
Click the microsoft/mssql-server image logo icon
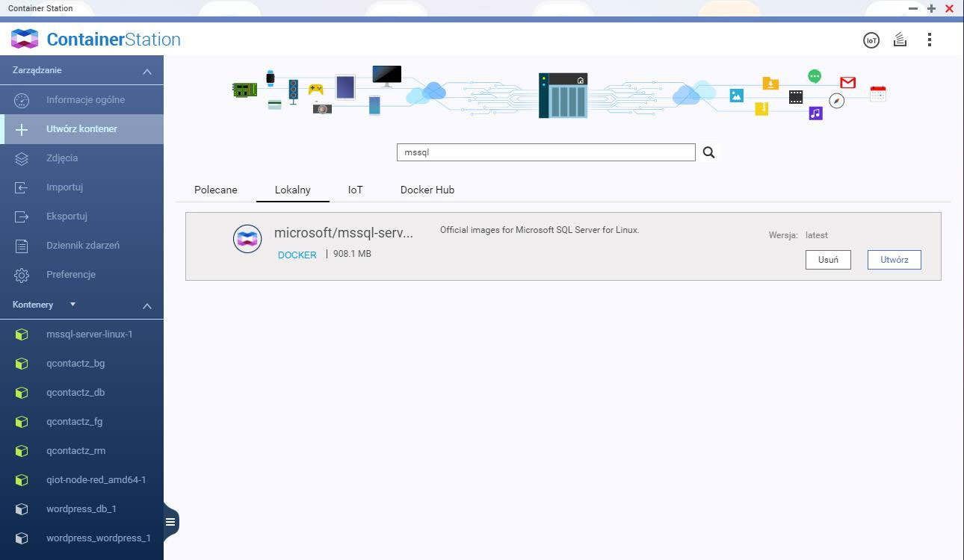(x=247, y=239)
